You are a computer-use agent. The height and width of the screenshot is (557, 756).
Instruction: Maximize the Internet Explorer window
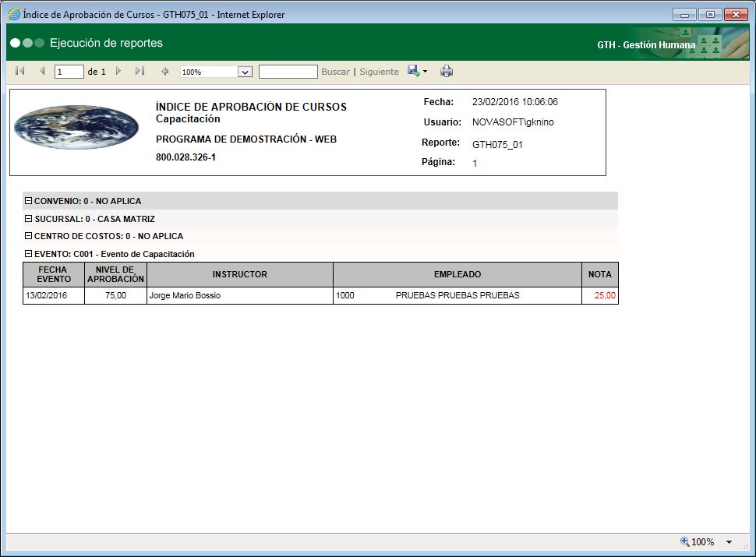point(710,15)
